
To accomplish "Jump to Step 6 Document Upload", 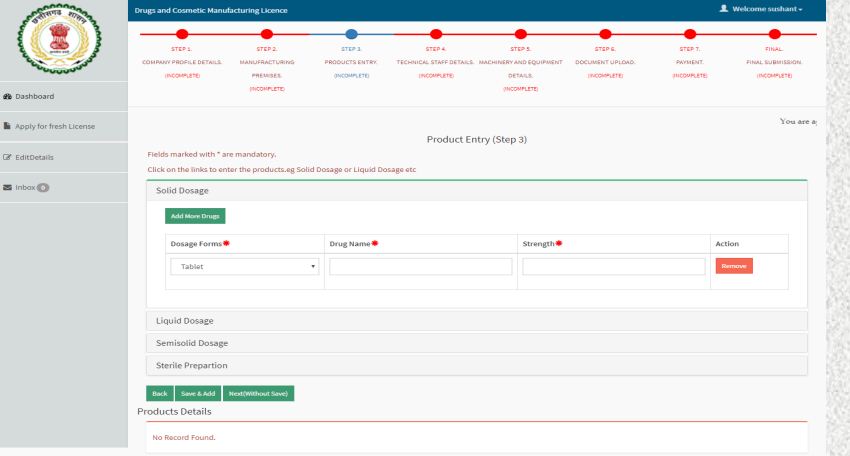I will click(x=605, y=34).
